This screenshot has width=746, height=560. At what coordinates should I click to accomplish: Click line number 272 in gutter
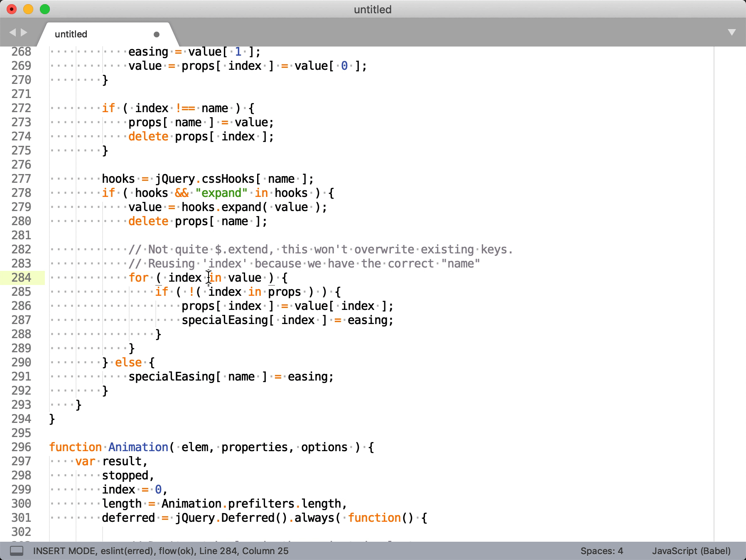click(x=21, y=108)
